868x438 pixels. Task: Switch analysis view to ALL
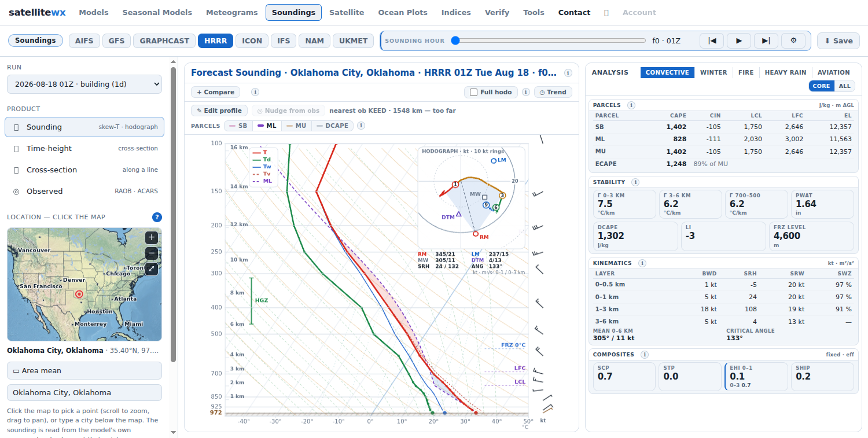click(845, 86)
